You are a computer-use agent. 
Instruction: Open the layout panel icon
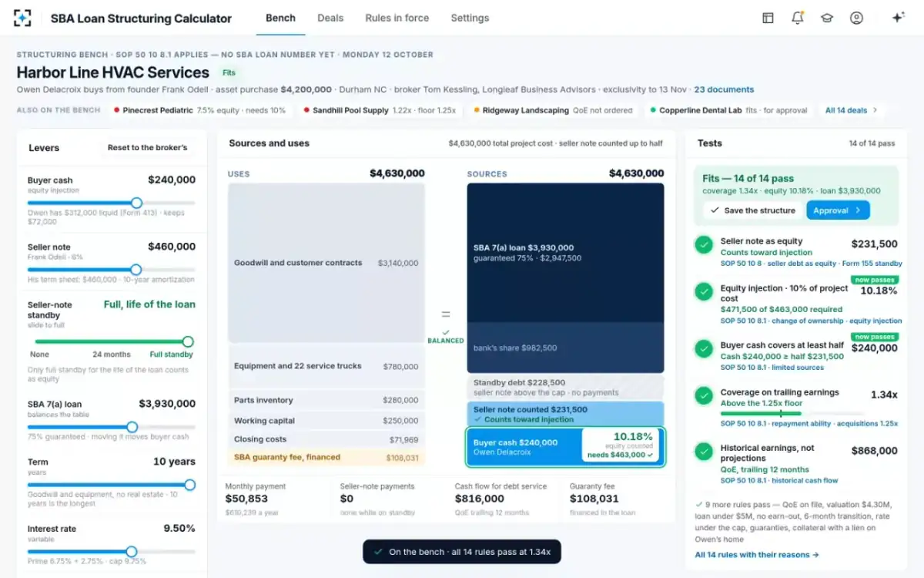coord(768,18)
